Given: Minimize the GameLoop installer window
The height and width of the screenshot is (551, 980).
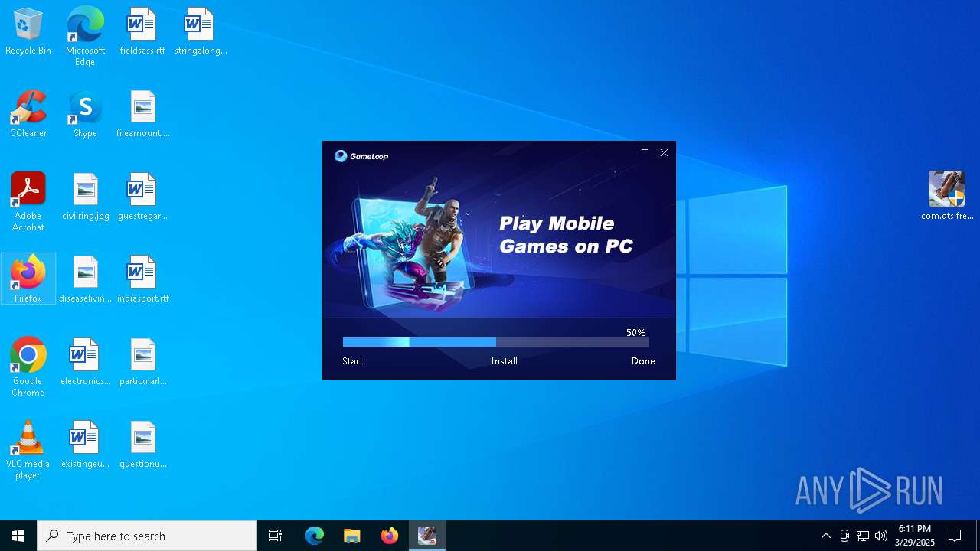Looking at the screenshot, I should (x=645, y=152).
